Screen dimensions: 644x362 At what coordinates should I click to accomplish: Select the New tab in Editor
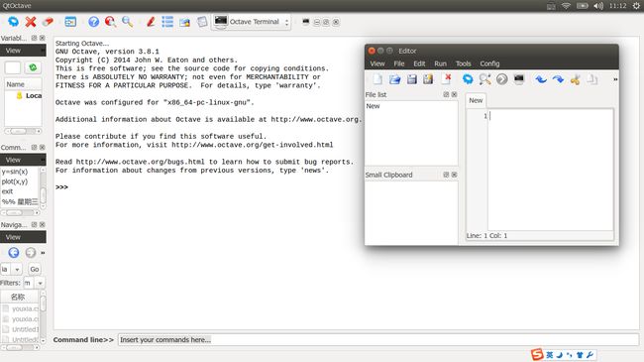[476, 100]
